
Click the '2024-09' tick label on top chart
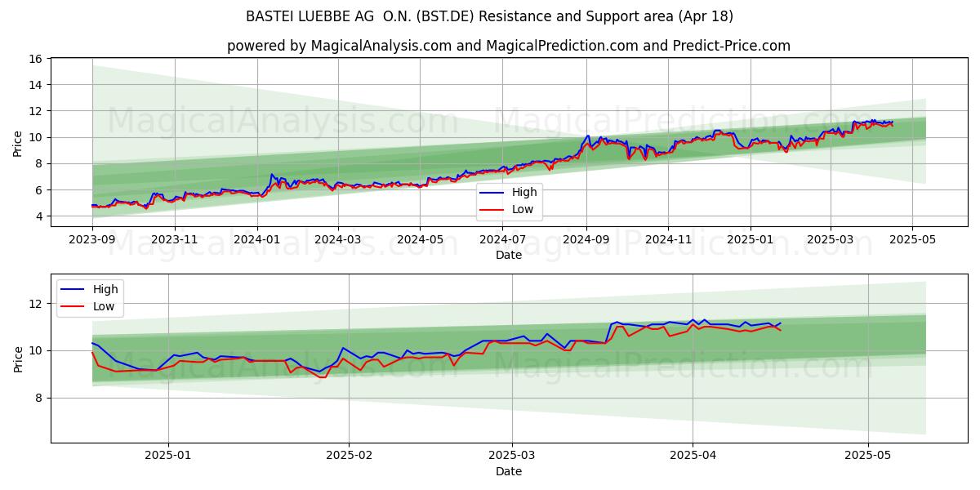586,240
